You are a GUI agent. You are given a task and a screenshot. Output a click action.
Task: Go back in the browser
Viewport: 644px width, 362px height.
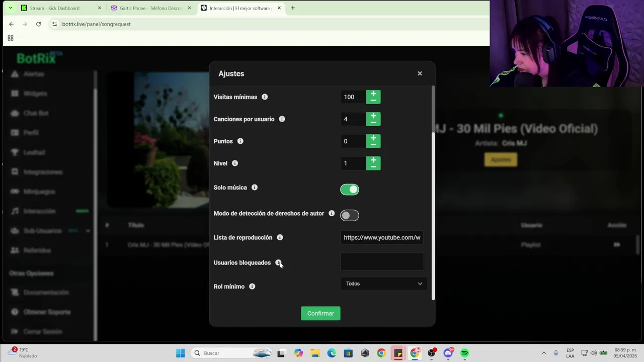point(11,24)
